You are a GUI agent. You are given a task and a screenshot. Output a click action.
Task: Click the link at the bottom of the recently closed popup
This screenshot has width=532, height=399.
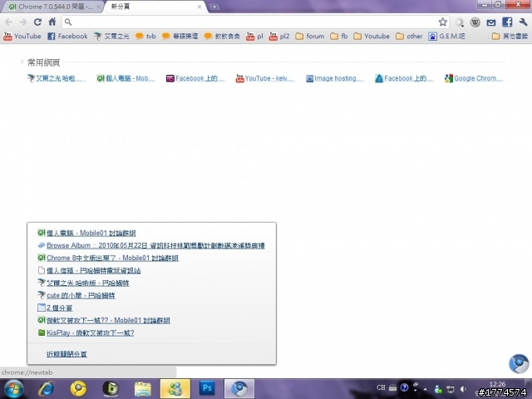point(66,354)
